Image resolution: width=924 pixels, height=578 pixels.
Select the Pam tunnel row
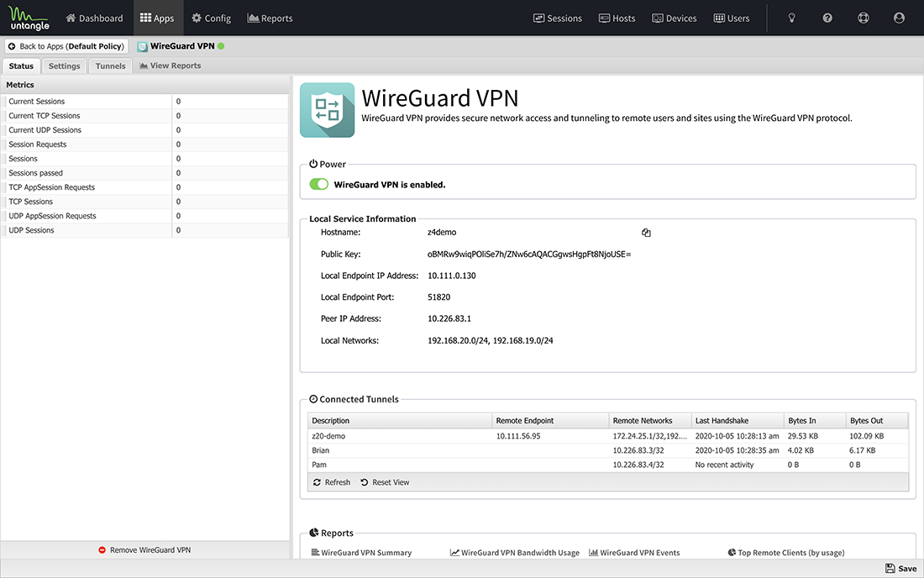tap(608, 465)
